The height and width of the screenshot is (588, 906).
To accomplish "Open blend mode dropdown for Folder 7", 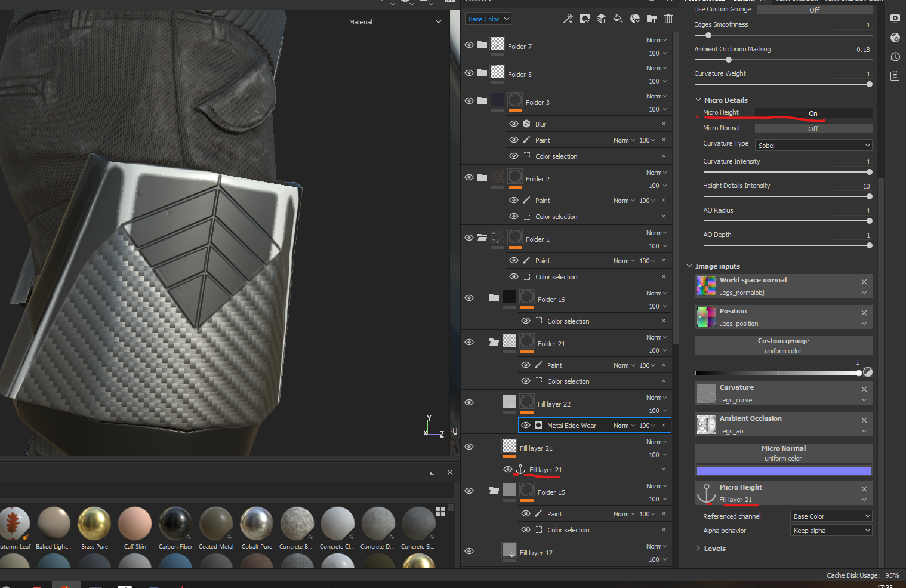I will tap(657, 40).
